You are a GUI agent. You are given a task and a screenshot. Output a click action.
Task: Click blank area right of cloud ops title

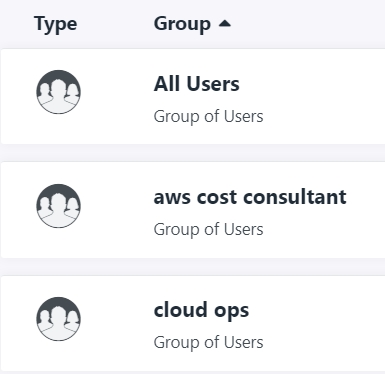[317, 310]
